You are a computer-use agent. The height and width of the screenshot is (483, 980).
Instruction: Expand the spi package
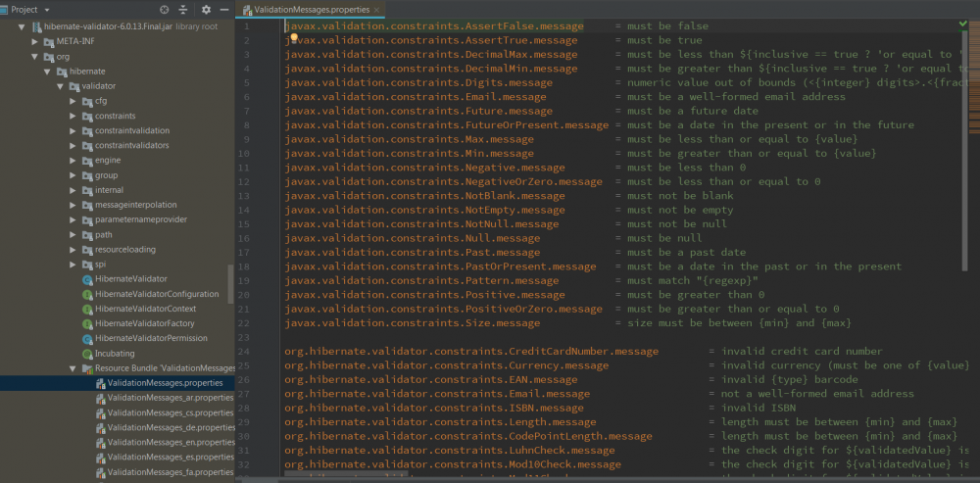point(73,265)
